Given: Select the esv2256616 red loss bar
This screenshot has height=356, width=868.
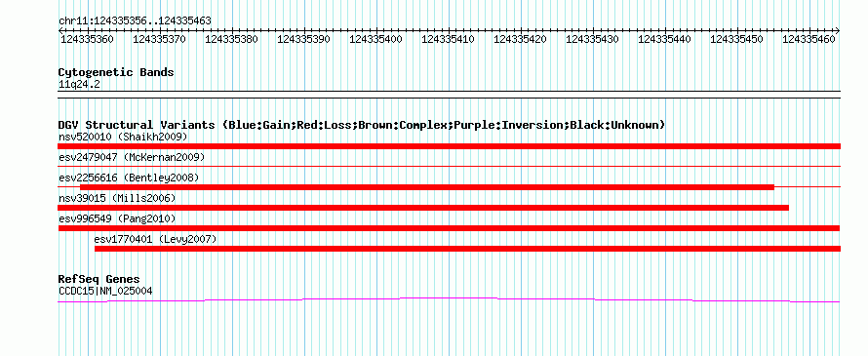Looking at the screenshot, I should (427, 187).
